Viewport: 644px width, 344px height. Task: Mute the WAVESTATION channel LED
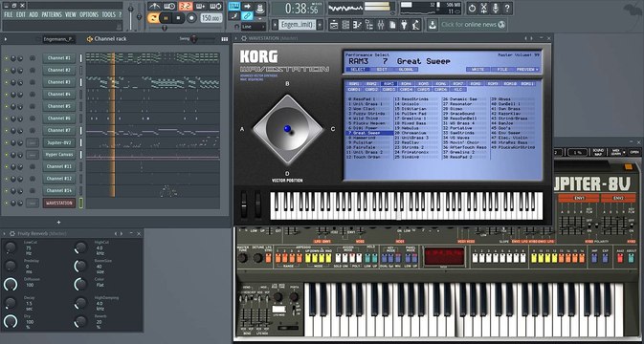point(6,203)
